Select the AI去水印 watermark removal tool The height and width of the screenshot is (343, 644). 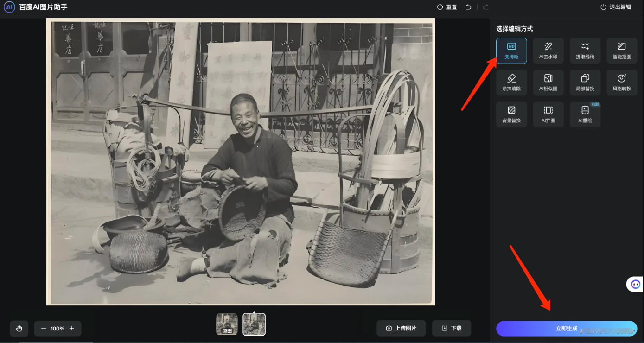[x=548, y=51]
